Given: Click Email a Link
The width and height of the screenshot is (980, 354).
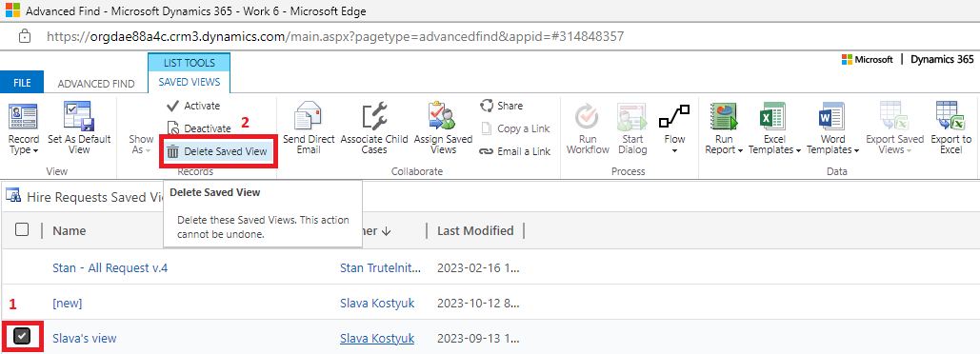Looking at the screenshot, I should 515,151.
